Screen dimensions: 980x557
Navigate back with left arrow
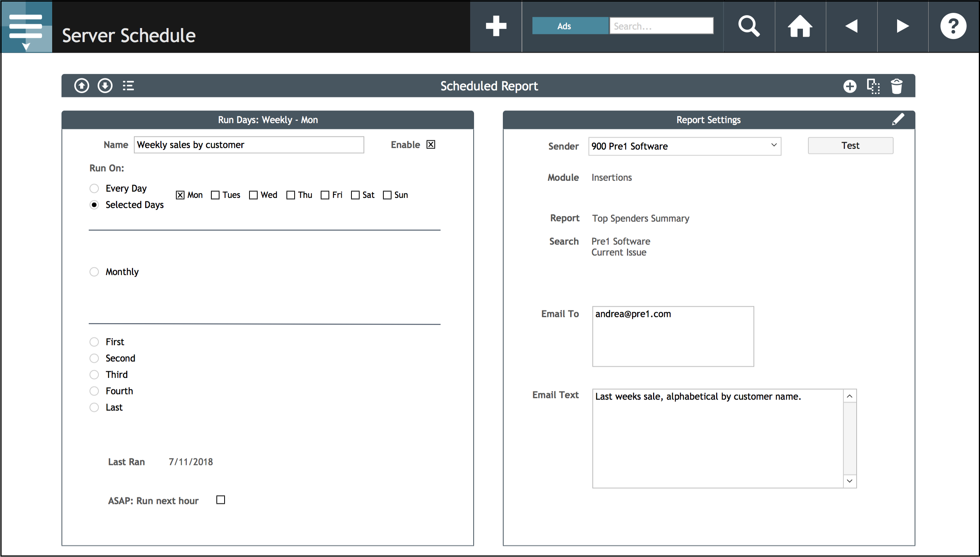[x=851, y=26]
